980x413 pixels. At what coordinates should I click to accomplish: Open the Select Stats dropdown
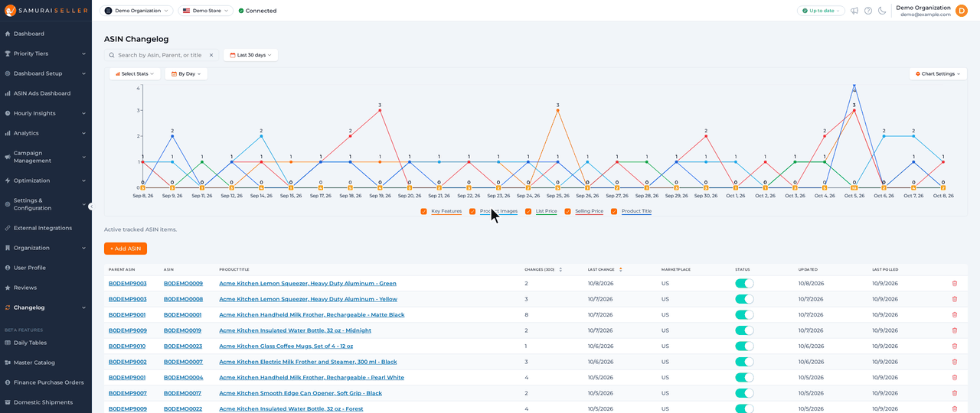coord(135,74)
